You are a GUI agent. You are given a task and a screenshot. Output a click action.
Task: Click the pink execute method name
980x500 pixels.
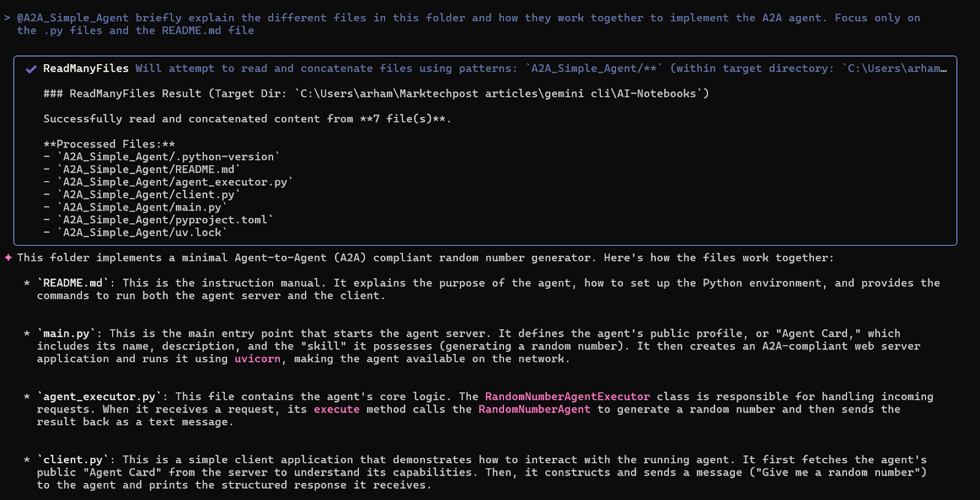pyautogui.click(x=337, y=409)
